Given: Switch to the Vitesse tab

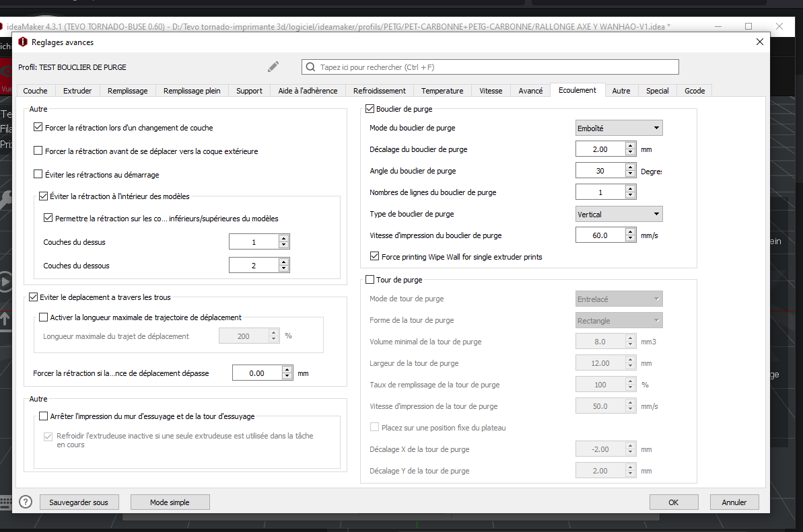Looking at the screenshot, I should click(x=491, y=91).
